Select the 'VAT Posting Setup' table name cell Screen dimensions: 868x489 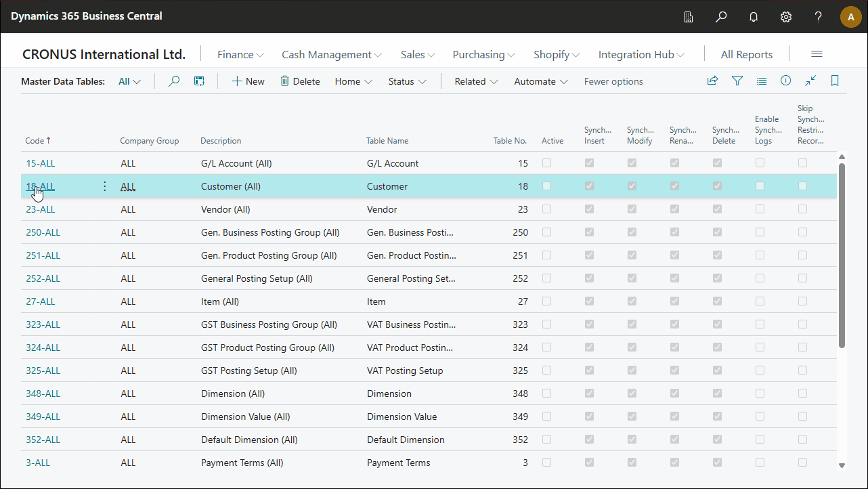(x=405, y=370)
